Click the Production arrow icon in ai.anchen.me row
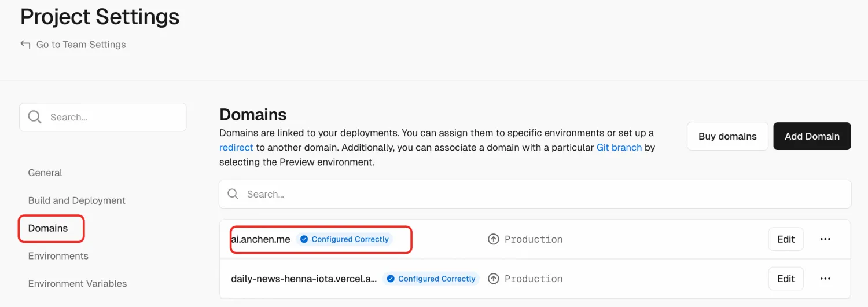 494,239
